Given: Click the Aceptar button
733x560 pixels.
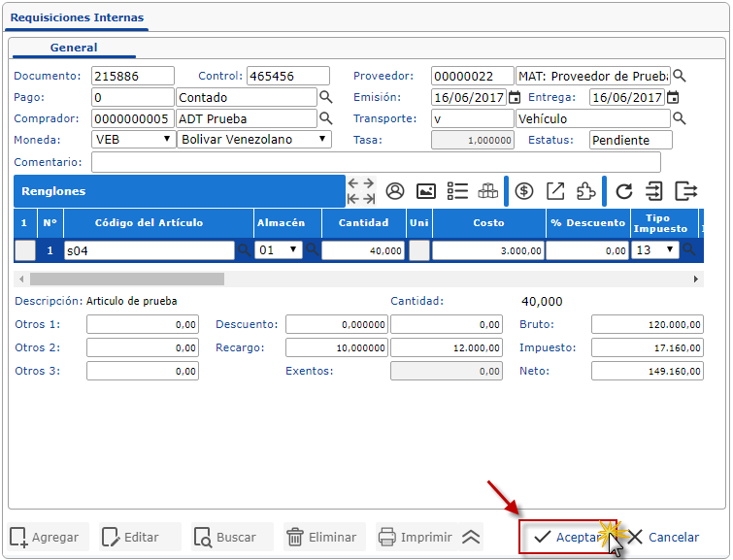Looking at the screenshot, I should click(x=568, y=537).
